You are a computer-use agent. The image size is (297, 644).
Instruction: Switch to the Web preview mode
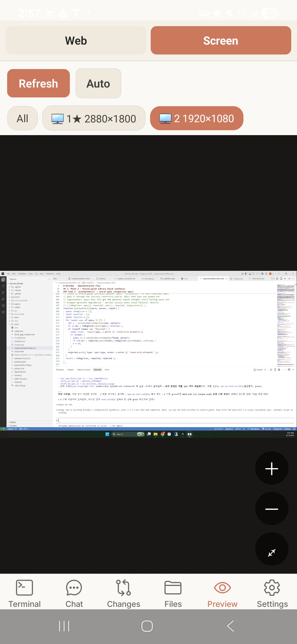pyautogui.click(x=76, y=40)
